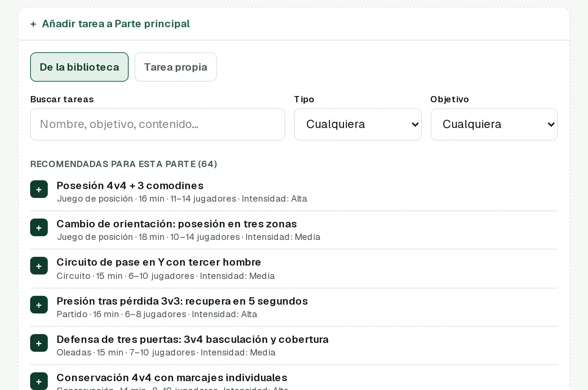Switch to Tarea propia tab
The height and width of the screenshot is (390, 588).
pyautogui.click(x=176, y=67)
